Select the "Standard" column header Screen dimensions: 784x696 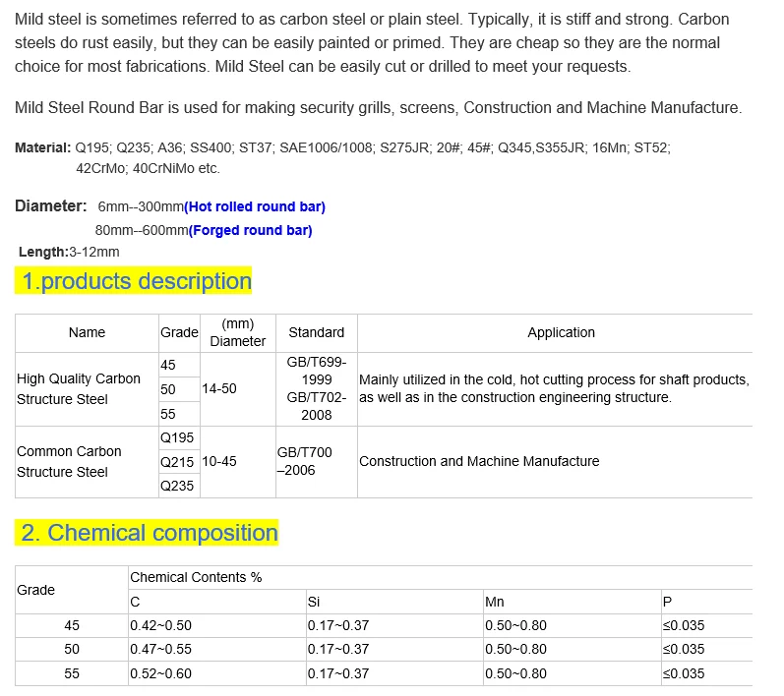coord(317,333)
